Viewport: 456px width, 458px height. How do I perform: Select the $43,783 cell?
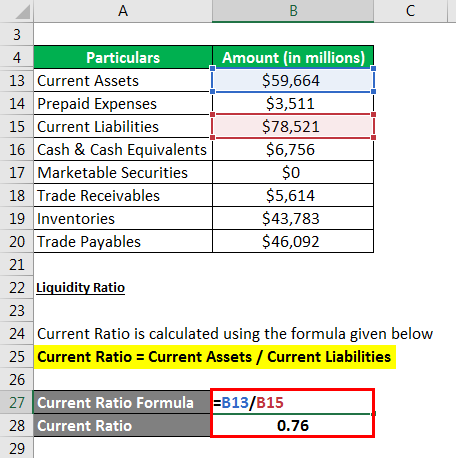click(x=293, y=218)
